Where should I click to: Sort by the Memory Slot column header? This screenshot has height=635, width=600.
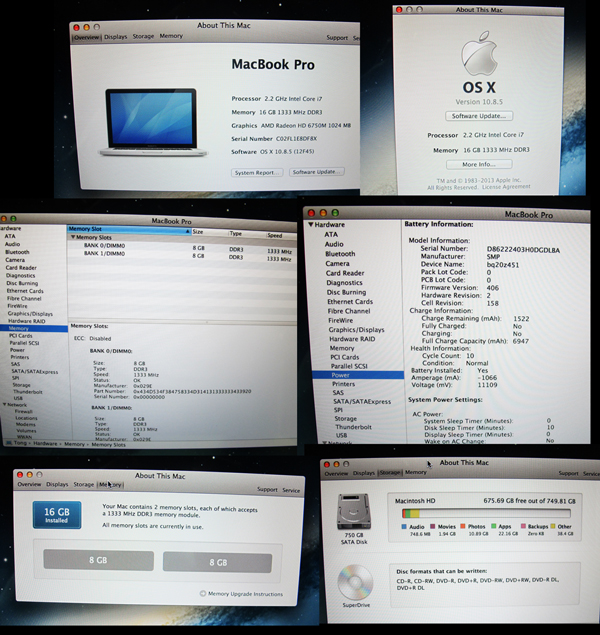(129, 230)
